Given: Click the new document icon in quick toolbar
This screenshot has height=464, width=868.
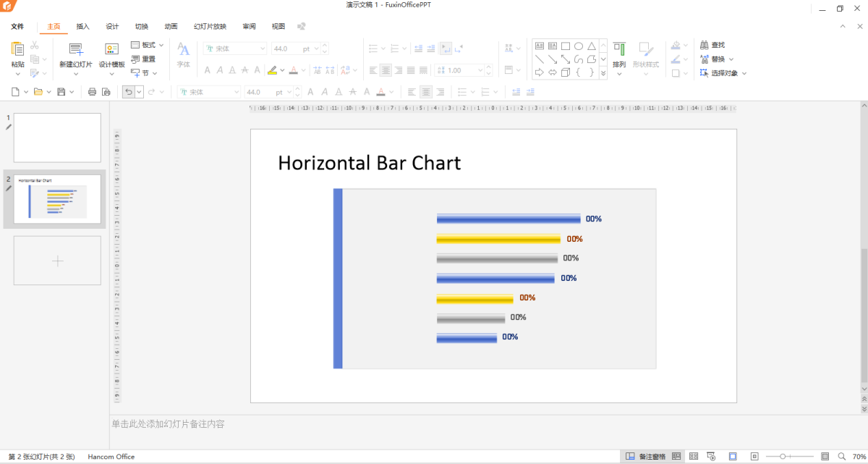Looking at the screenshot, I should click(x=16, y=92).
